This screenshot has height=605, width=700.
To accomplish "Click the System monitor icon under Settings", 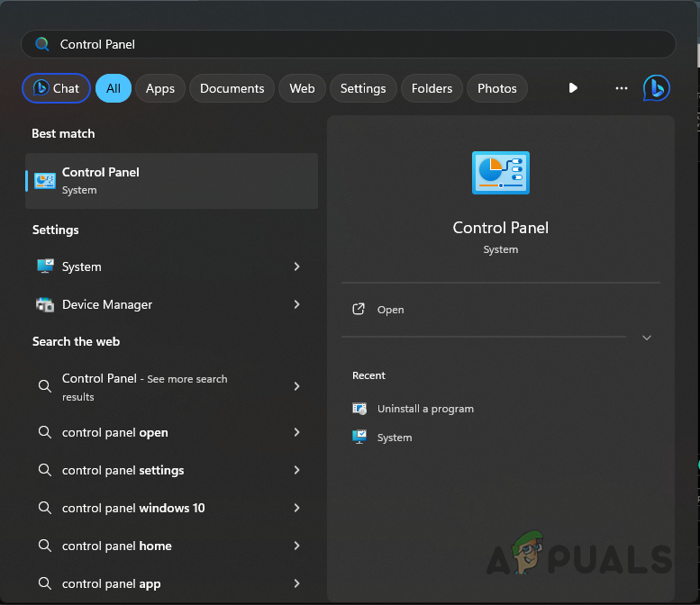I will [45, 266].
